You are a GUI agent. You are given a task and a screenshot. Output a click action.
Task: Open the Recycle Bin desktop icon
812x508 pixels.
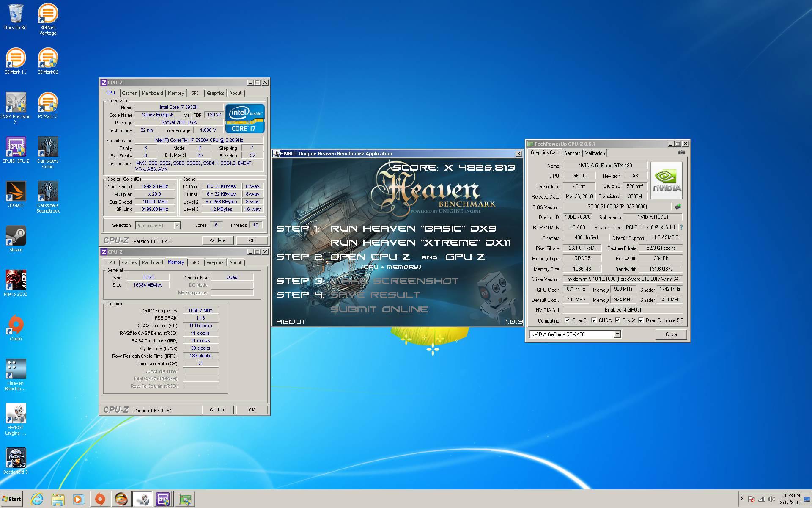click(16, 17)
